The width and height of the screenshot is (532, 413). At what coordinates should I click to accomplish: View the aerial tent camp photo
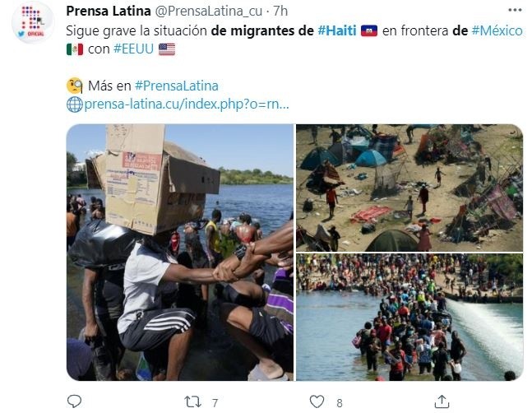(409, 188)
